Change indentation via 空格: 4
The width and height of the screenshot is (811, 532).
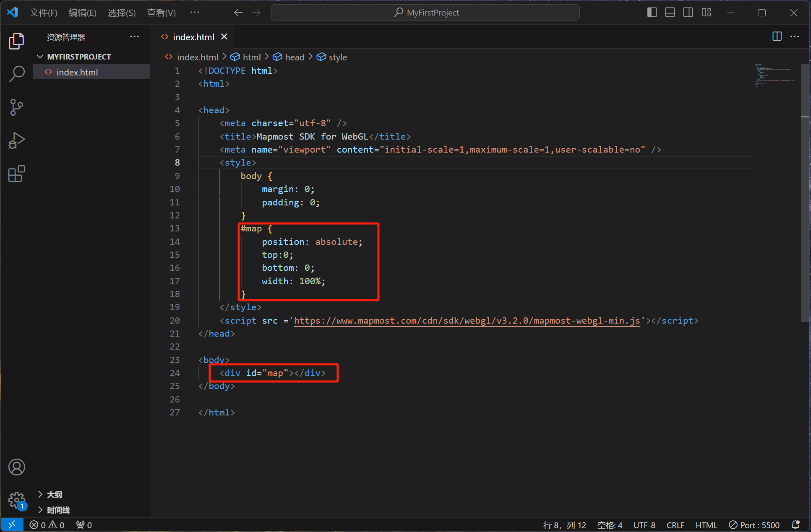(610, 525)
